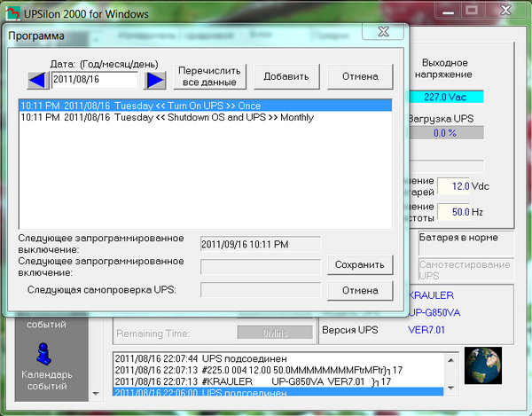This screenshot has height=416, width=532.
Task: Select the Turn On UPS Once schedule entry
Action: (x=206, y=106)
